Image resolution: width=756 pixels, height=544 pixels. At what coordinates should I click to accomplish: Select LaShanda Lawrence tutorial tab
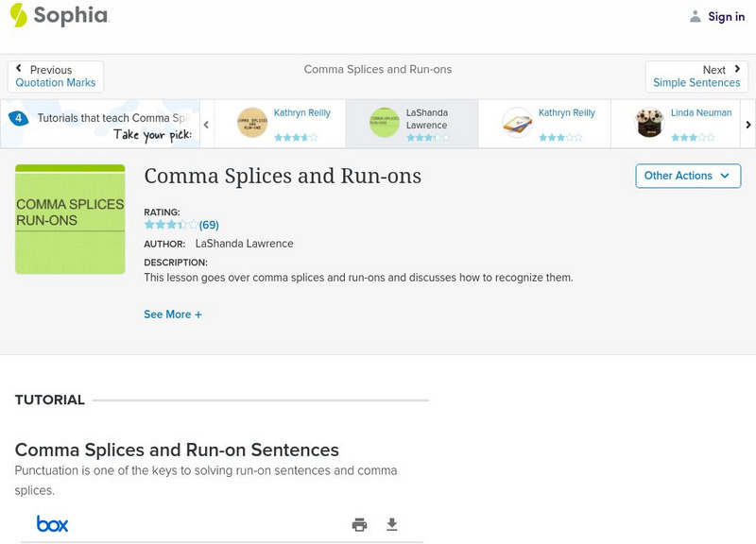click(x=411, y=124)
